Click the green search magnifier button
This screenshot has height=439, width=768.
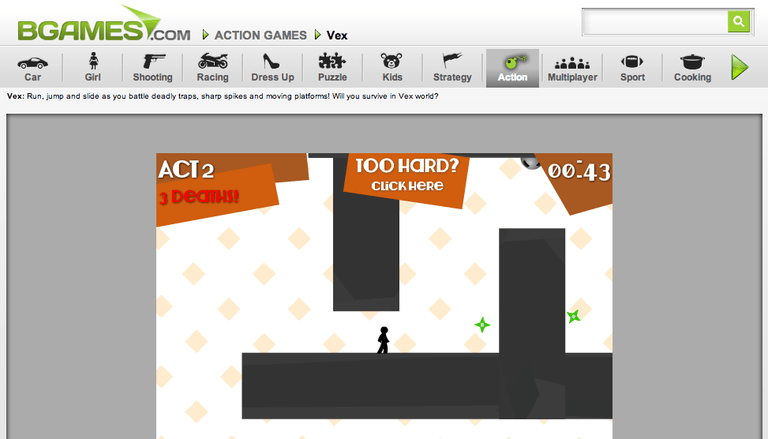coord(739,22)
